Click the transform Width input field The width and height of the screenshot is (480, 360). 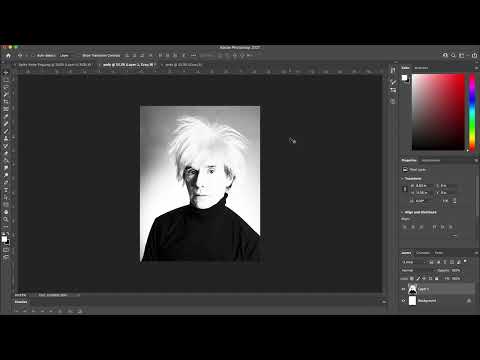[424, 185]
